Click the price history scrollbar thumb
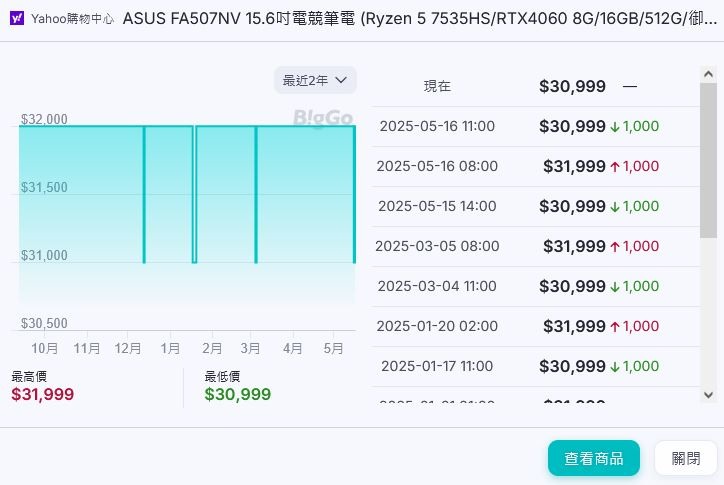 pyautogui.click(x=708, y=161)
